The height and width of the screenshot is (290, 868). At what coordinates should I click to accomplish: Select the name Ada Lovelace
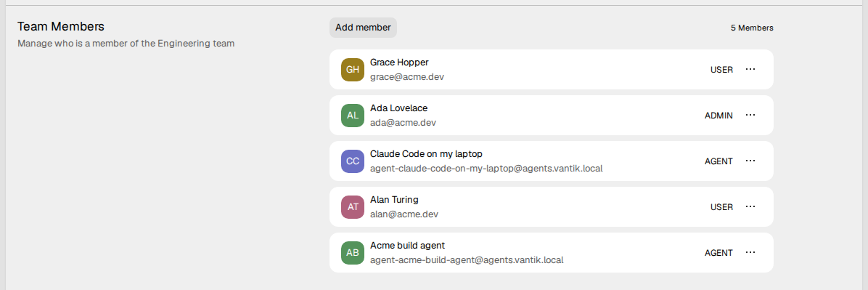click(x=398, y=108)
